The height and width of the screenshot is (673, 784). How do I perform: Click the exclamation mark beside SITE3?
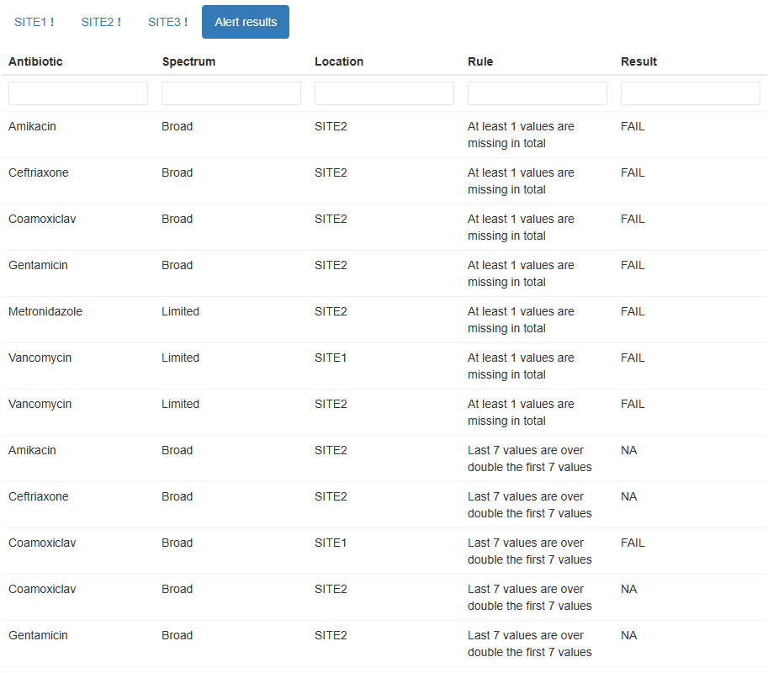point(186,22)
